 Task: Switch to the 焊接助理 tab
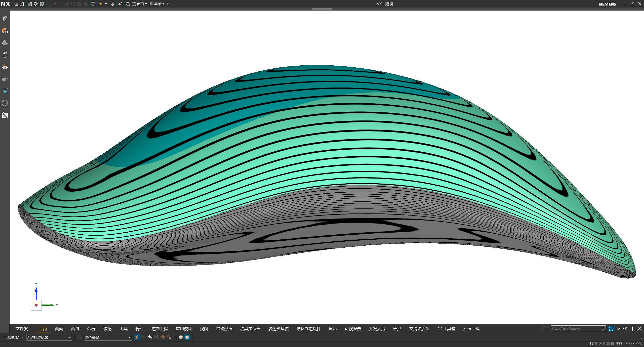pos(471,329)
